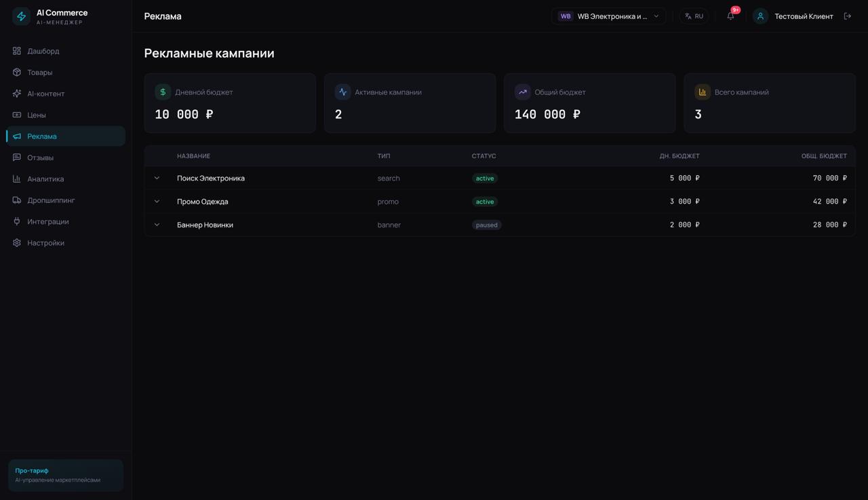Expand the Поиск Электроника campaign row
Viewport: 868px width, 500px height.
coord(157,178)
